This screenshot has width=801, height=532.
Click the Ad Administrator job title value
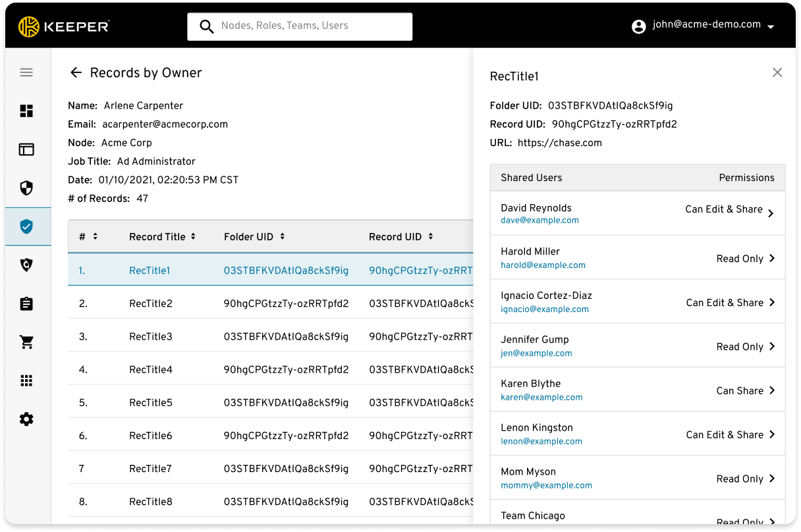[x=156, y=161]
